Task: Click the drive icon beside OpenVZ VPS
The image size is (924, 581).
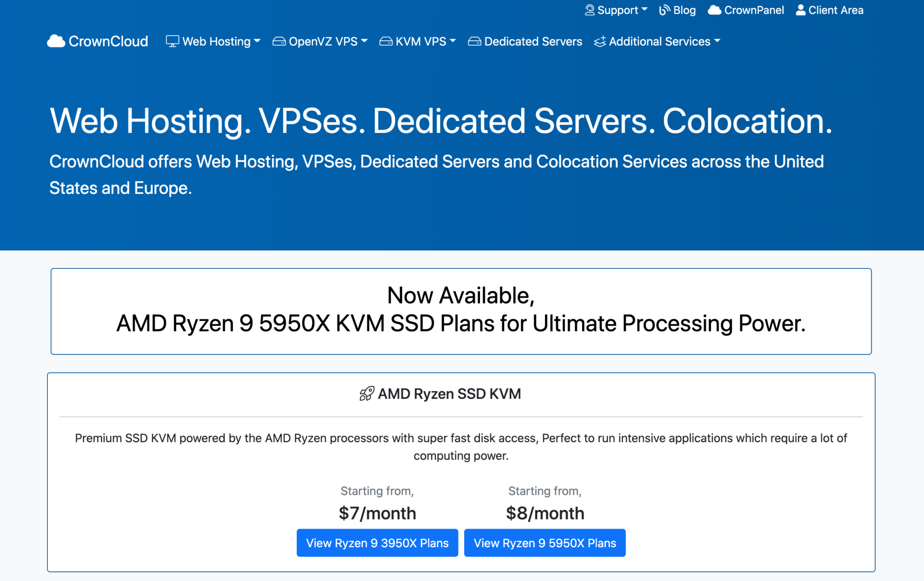Action: pos(279,41)
